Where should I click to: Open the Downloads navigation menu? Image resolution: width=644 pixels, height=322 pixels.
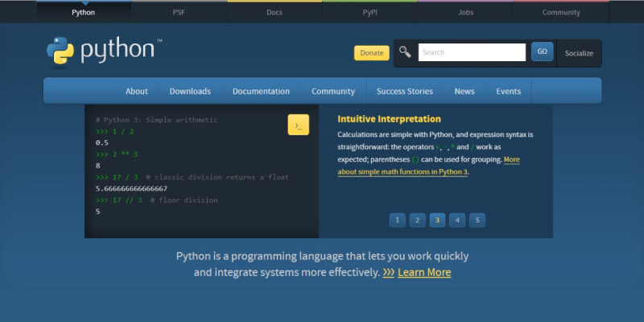coord(190,91)
